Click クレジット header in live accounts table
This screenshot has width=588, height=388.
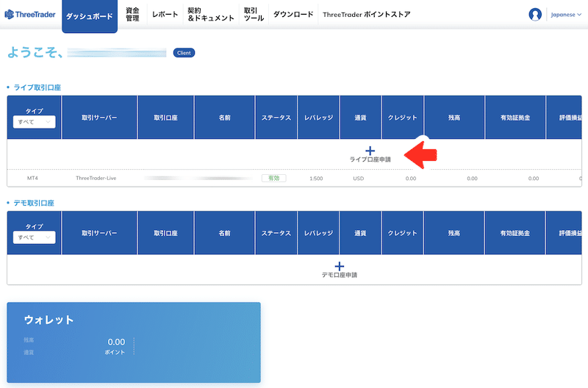pos(402,118)
